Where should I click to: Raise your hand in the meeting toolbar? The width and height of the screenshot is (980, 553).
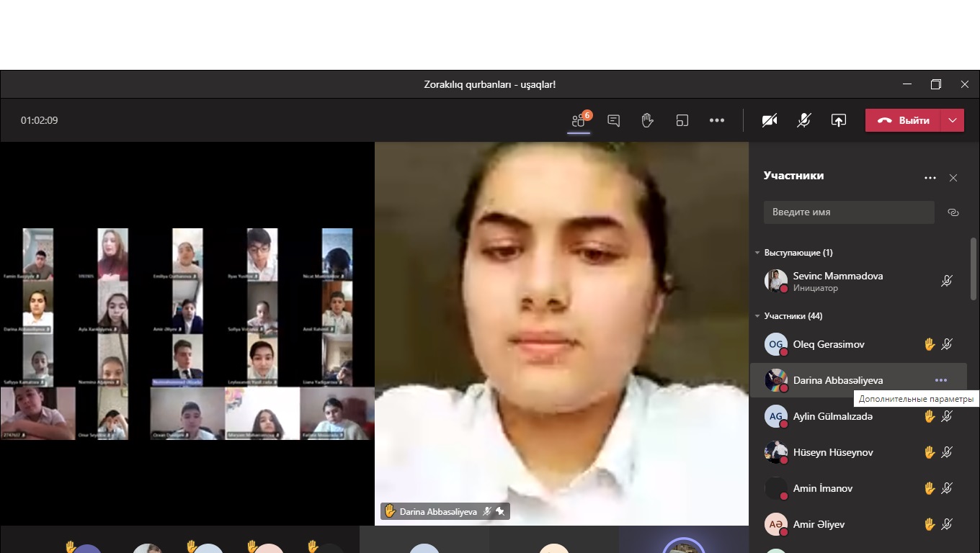pyautogui.click(x=647, y=120)
